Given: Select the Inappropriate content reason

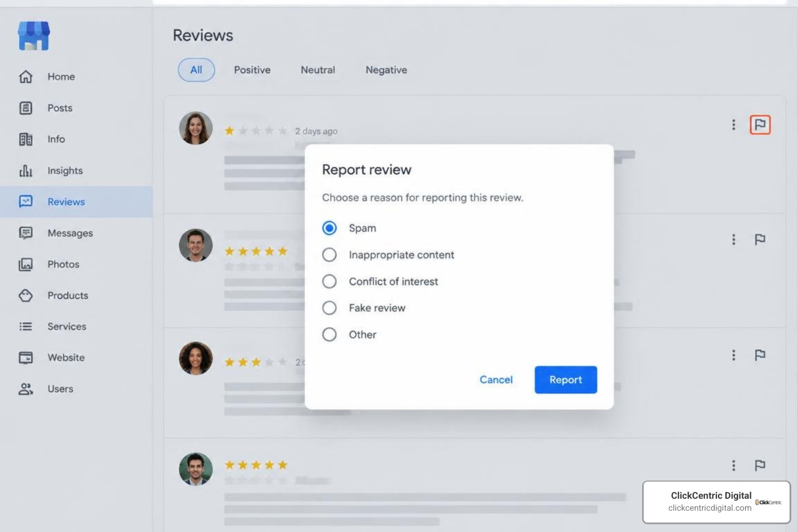Looking at the screenshot, I should click(x=329, y=255).
